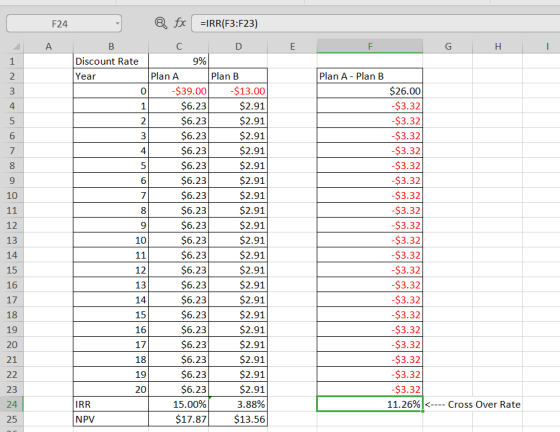Select row 1 header
Screen dimensions: 560x432
tap(12, 61)
